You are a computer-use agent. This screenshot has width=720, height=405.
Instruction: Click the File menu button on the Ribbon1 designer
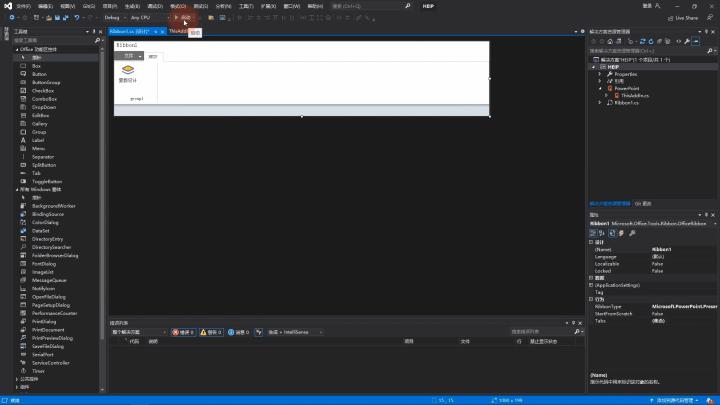pos(129,56)
